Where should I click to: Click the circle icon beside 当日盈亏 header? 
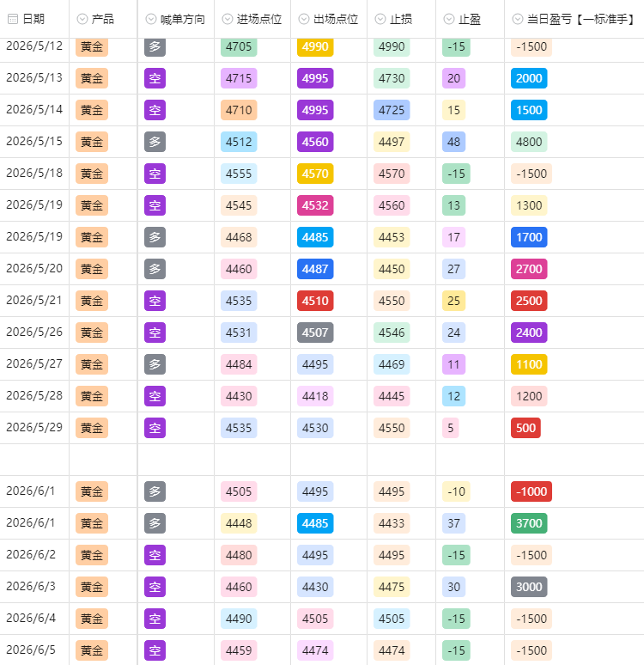point(518,19)
